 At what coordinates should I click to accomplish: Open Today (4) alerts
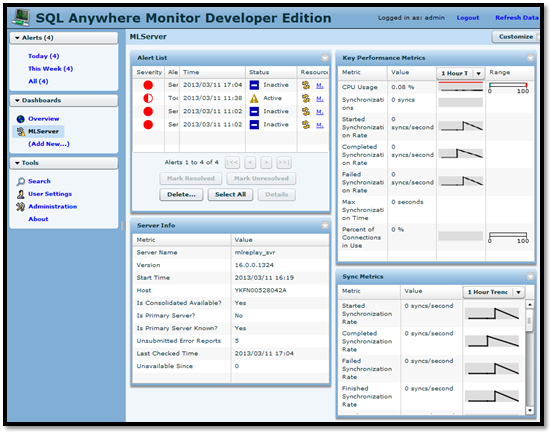(44, 56)
